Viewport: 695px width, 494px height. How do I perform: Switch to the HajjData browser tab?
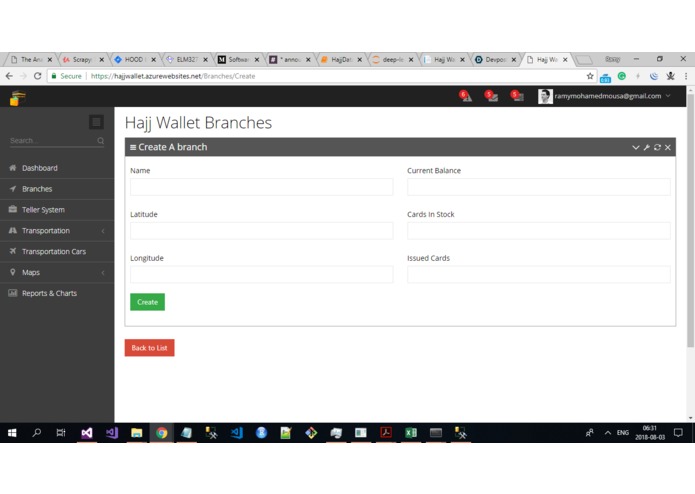pos(341,59)
